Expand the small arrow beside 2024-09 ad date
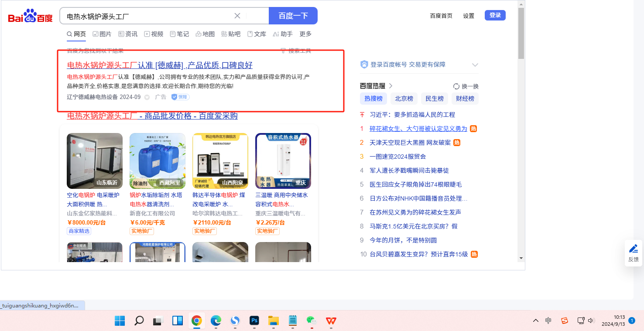644x331 pixels. coord(147,97)
